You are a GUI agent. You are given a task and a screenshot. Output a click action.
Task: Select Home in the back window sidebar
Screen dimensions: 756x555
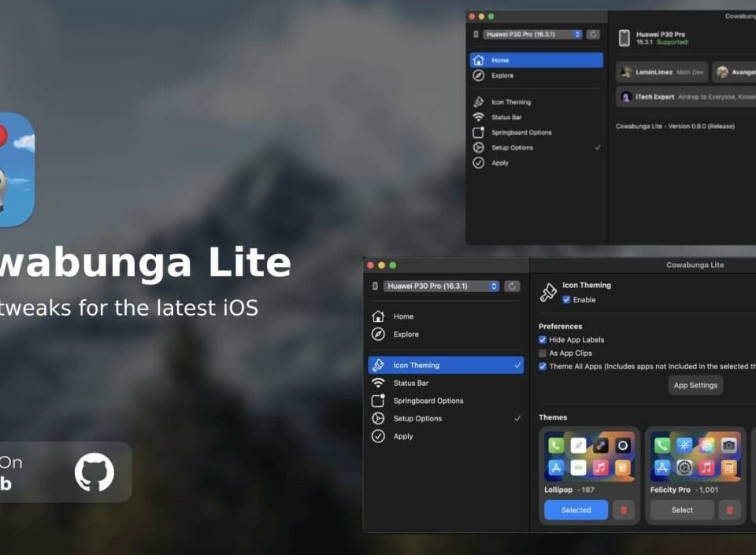536,60
